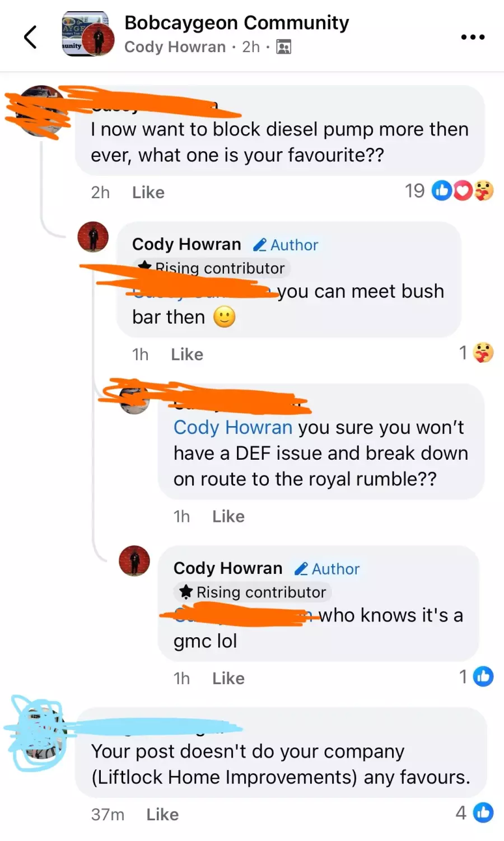Open Bobcaygeon Community group title

coord(236,22)
